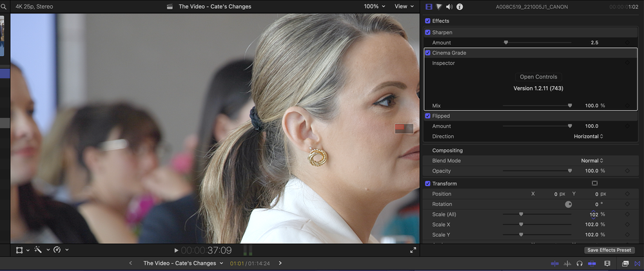Turn off the Flipped effect checkbox

click(428, 116)
